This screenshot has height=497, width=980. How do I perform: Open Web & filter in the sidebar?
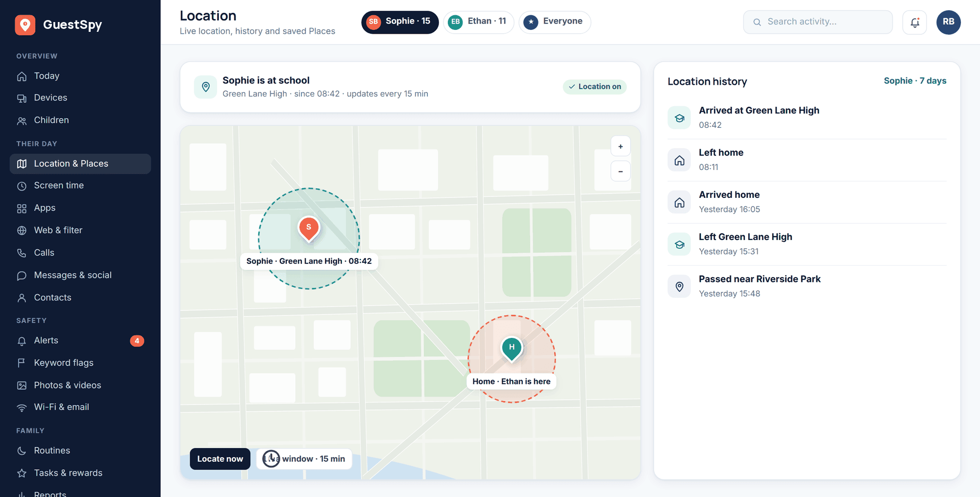tap(80, 230)
